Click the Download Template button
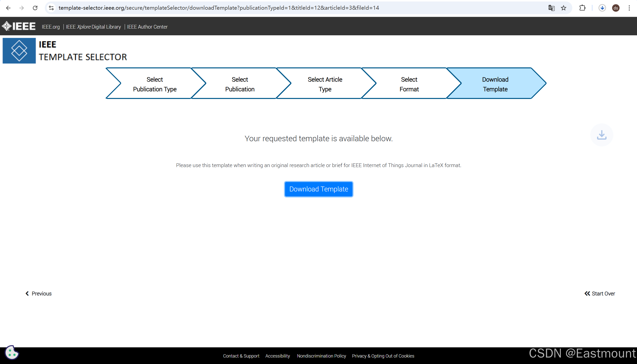Screen dimensions: 637x364 point(318,189)
